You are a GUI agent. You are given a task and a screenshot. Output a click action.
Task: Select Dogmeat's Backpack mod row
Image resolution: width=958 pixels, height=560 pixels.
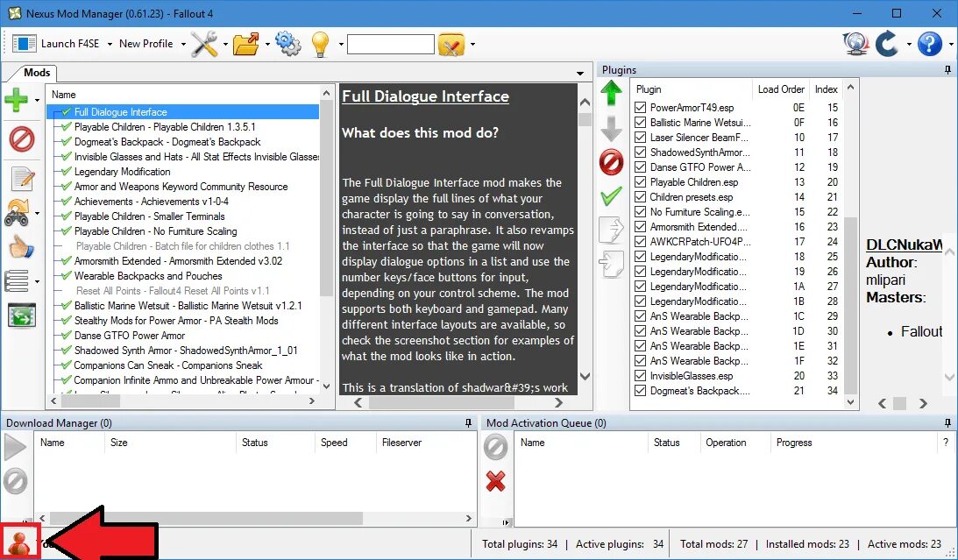tap(182, 142)
